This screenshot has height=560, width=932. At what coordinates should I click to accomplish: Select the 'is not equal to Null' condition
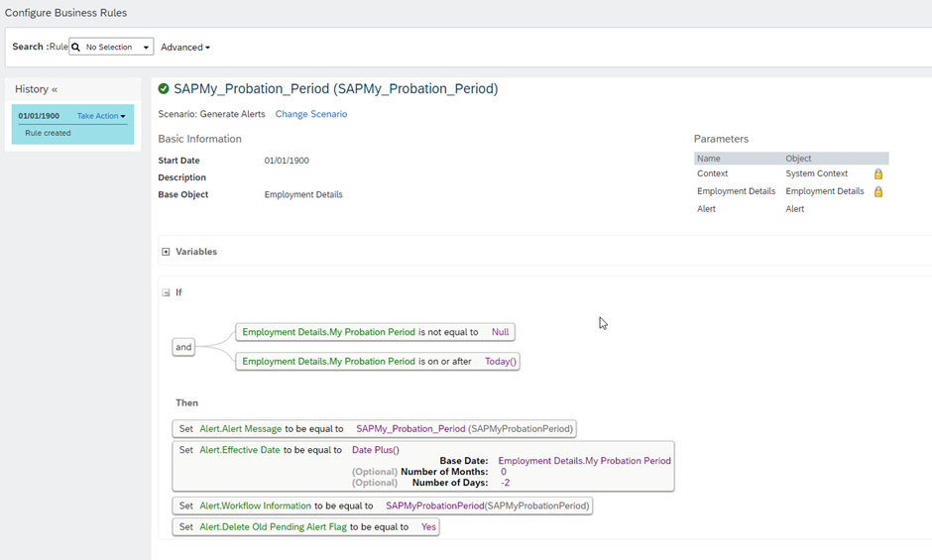pos(375,332)
